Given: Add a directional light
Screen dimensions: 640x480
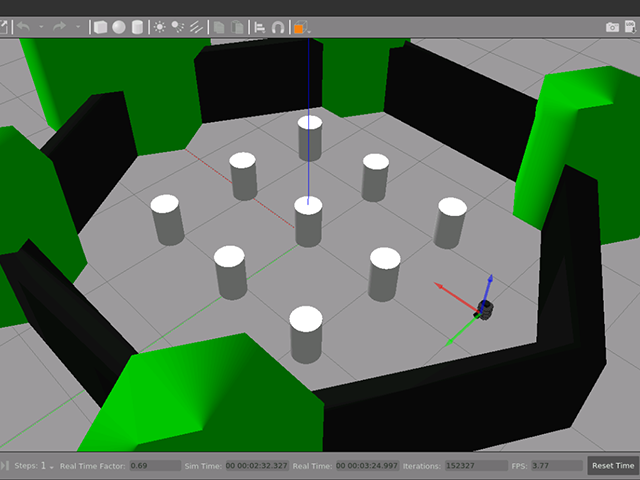Looking at the screenshot, I should tap(196, 27).
